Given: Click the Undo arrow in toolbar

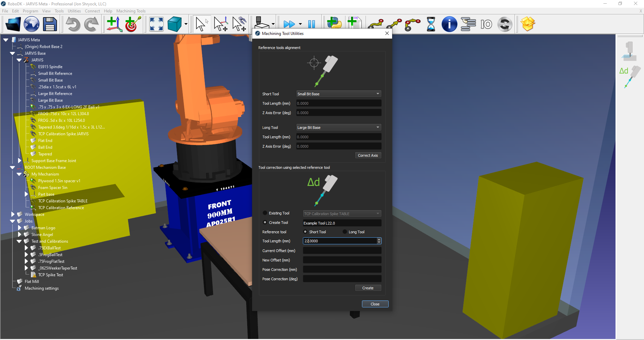Looking at the screenshot, I should click(73, 24).
